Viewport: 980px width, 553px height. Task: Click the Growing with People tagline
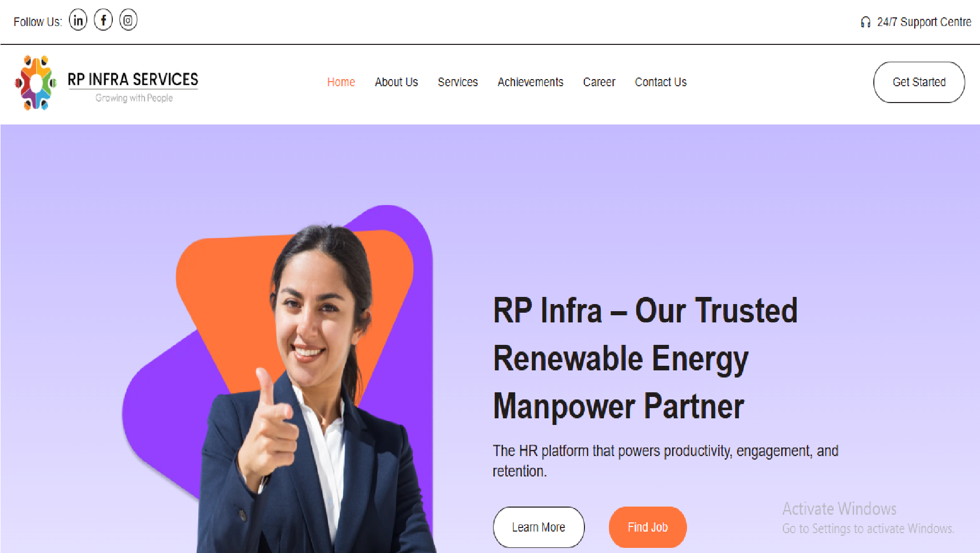134,98
